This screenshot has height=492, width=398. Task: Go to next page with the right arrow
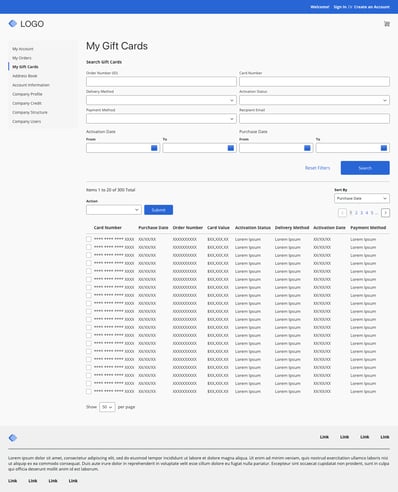coord(386,213)
